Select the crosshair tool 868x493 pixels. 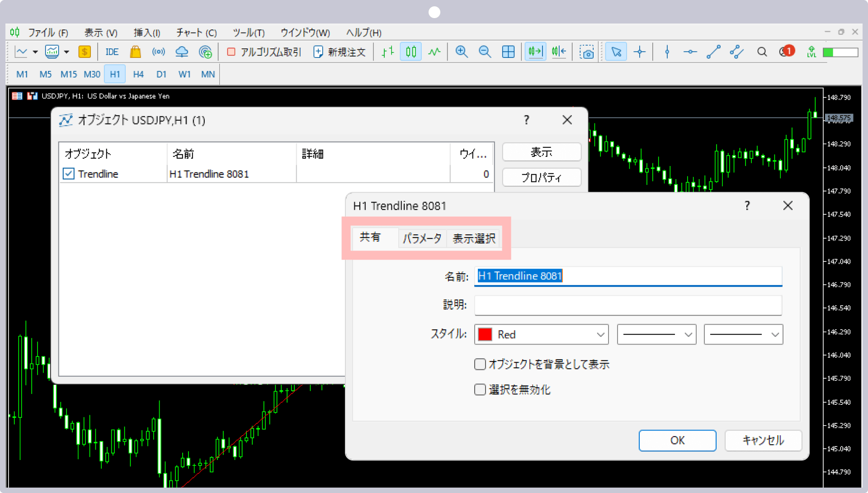pos(640,52)
